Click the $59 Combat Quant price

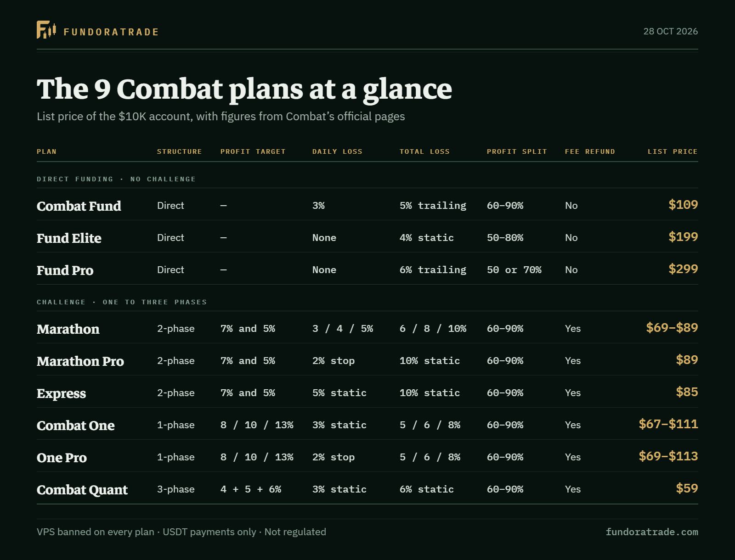687,488
